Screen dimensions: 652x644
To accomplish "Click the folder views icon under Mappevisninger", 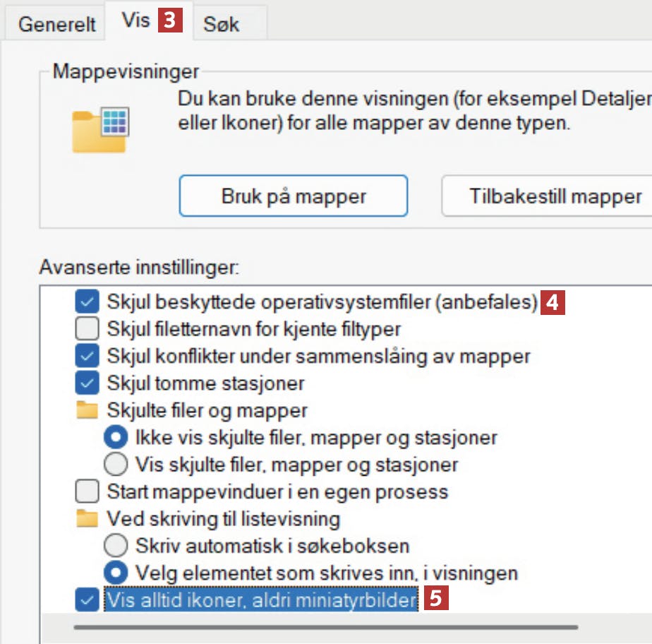I will (x=100, y=131).
